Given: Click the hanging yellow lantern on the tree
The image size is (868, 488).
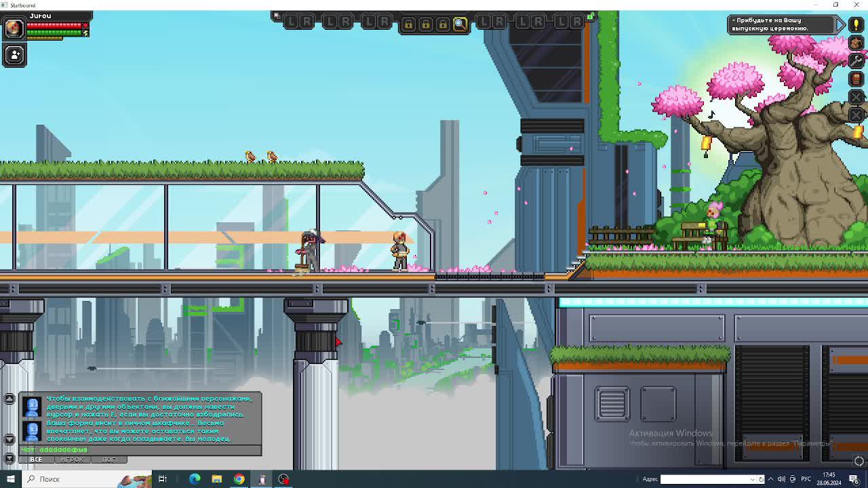Looking at the screenshot, I should click(706, 144).
